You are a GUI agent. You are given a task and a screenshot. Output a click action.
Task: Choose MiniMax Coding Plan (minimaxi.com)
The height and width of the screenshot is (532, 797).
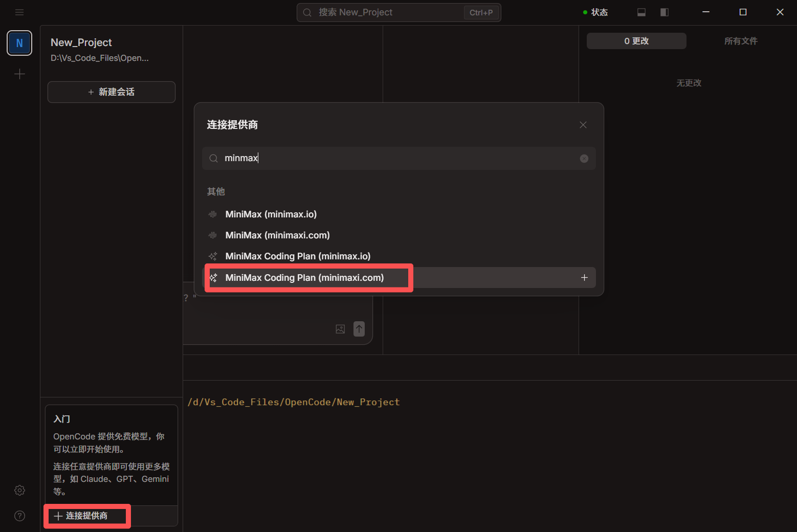(399, 278)
